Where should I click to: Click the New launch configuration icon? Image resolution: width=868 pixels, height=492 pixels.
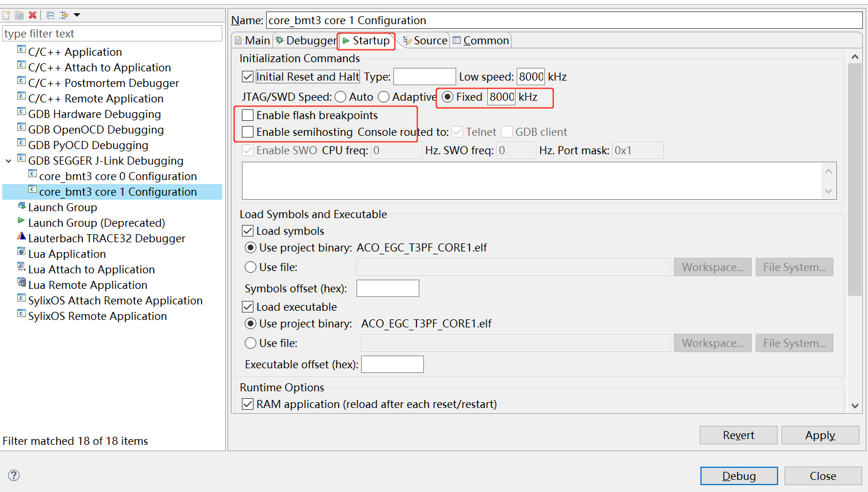[6, 16]
